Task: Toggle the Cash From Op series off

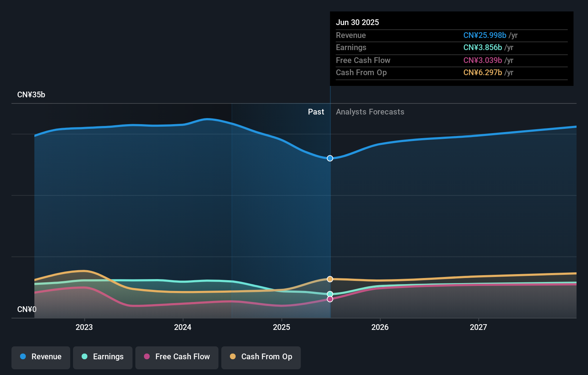Action: 261,357
